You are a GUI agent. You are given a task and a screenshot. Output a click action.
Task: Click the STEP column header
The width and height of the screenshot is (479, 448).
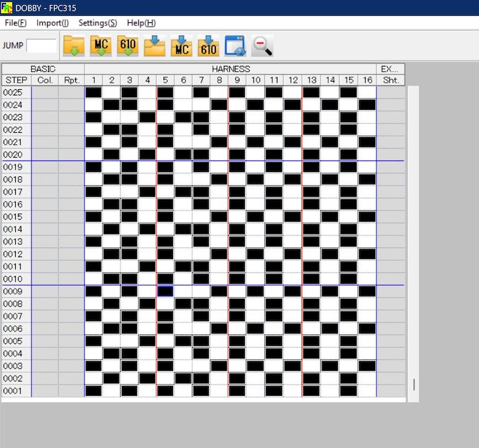[16, 80]
